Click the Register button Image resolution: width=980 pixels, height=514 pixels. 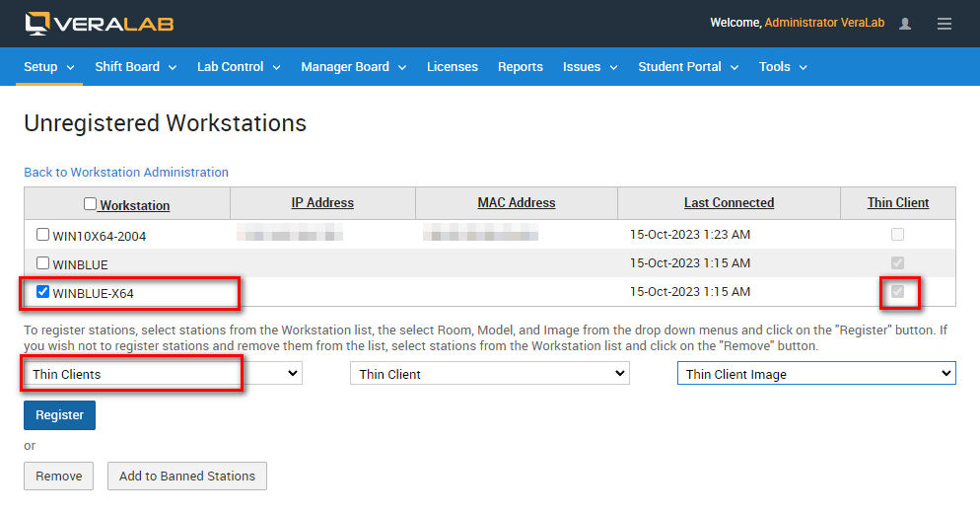[59, 415]
